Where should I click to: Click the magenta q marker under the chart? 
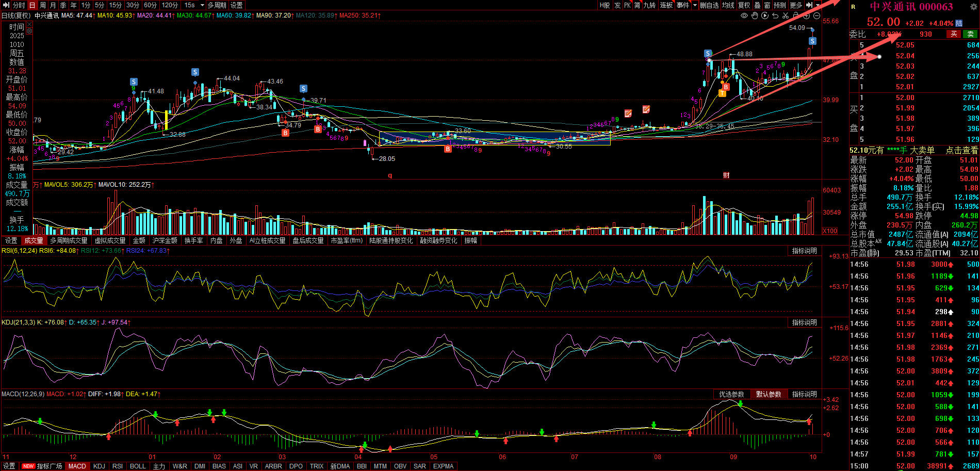click(390, 175)
